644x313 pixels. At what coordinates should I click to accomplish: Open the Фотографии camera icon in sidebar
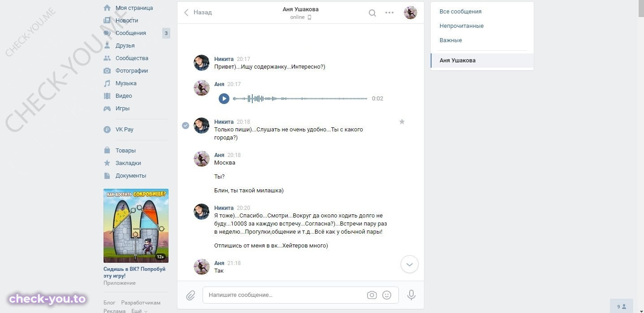tap(107, 70)
